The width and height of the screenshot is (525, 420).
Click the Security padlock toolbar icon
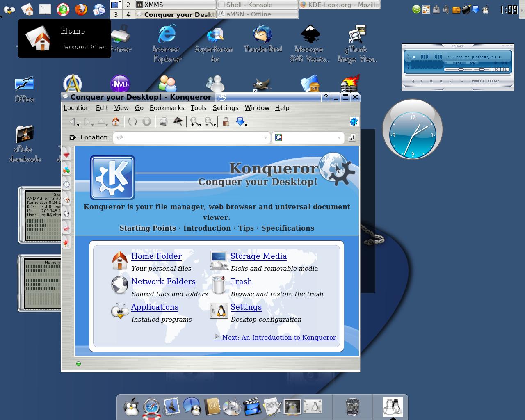pos(226,121)
